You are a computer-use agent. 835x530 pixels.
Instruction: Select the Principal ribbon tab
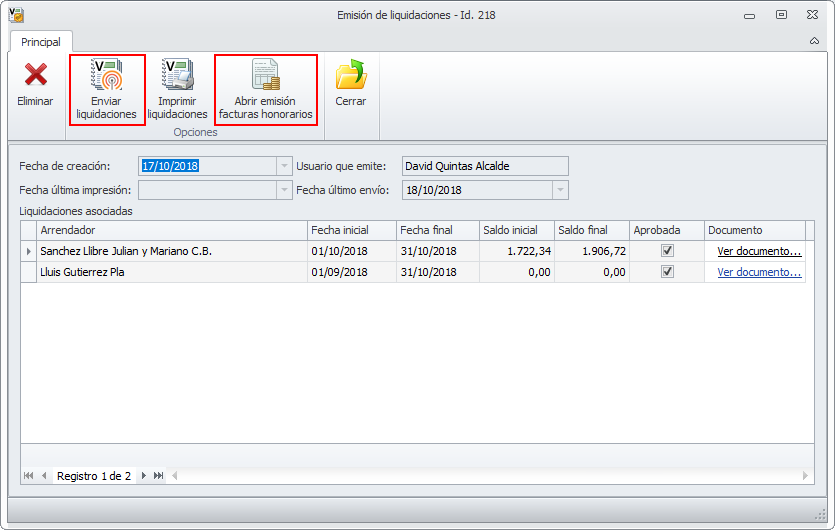41,42
